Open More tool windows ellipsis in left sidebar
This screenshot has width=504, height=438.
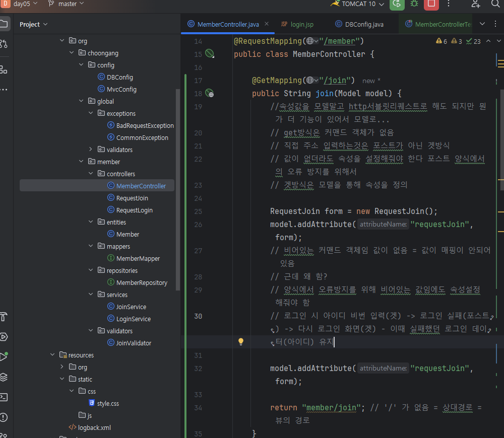pos(4,90)
